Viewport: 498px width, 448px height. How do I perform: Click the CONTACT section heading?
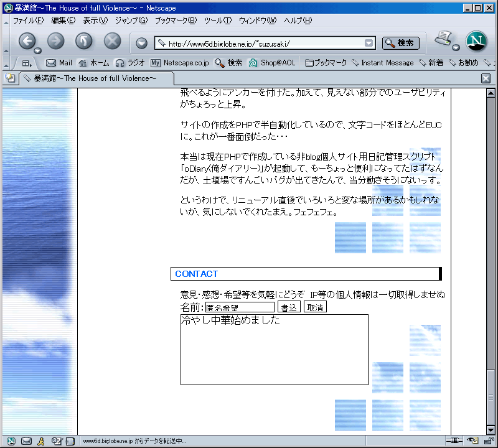coord(196,274)
